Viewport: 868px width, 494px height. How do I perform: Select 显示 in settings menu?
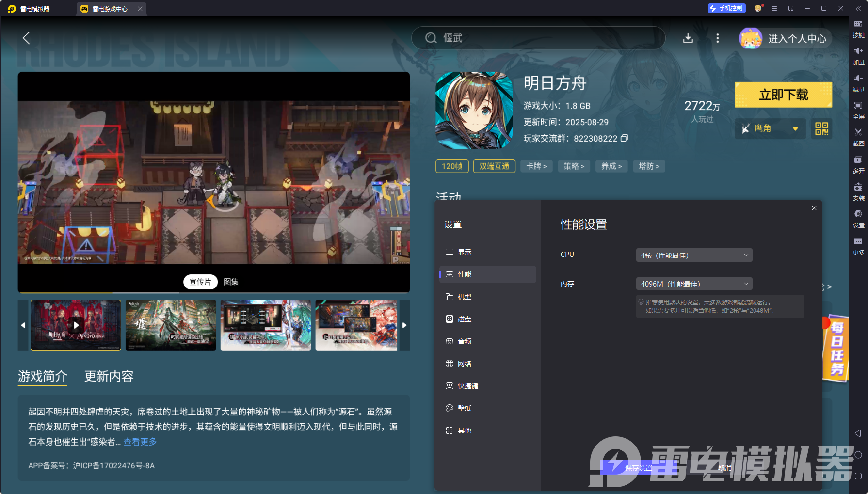point(488,252)
